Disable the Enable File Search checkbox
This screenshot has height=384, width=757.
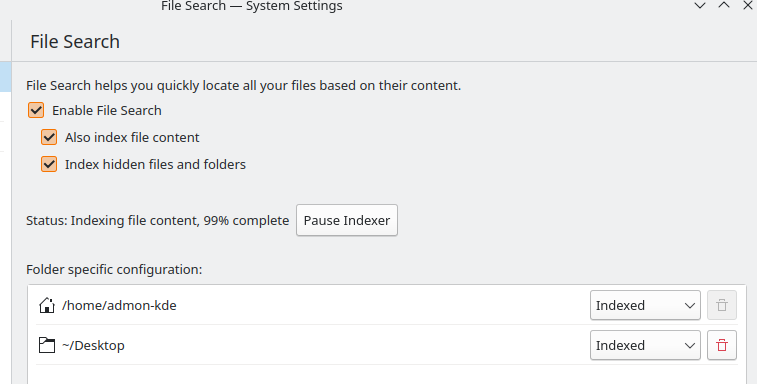[x=36, y=110]
